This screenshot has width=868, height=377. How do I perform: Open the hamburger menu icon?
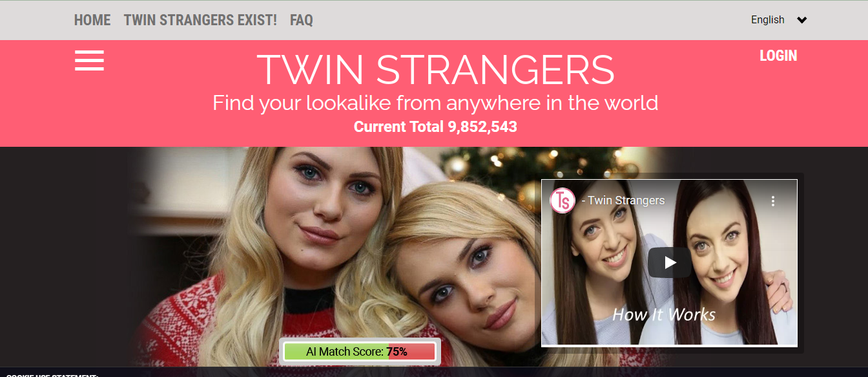pyautogui.click(x=89, y=60)
